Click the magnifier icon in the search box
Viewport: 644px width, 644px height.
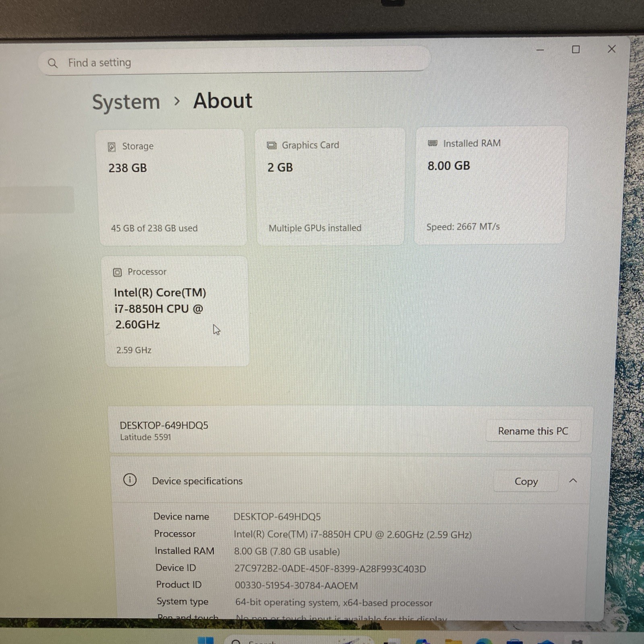53,63
